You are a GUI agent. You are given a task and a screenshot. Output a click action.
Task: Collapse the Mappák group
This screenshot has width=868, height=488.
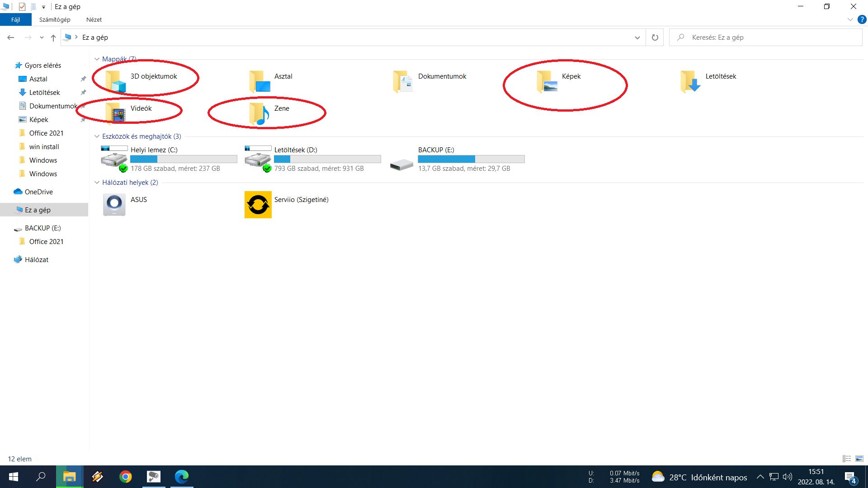(x=97, y=59)
